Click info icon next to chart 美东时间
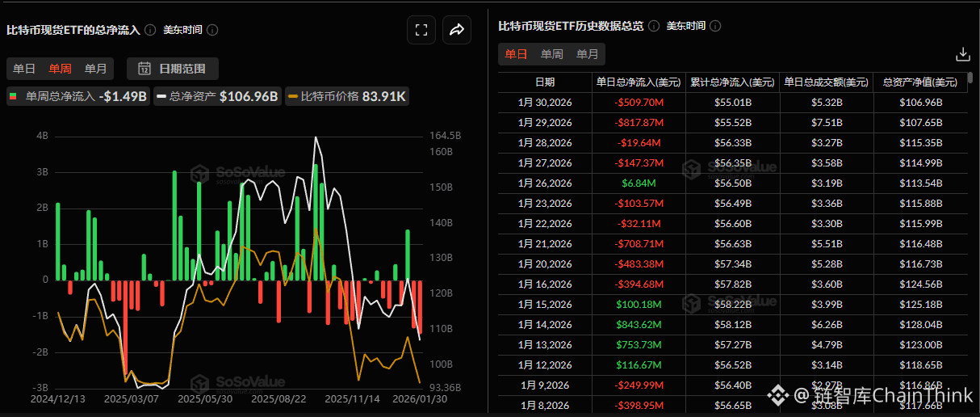This screenshot has height=417, width=980. point(212,30)
